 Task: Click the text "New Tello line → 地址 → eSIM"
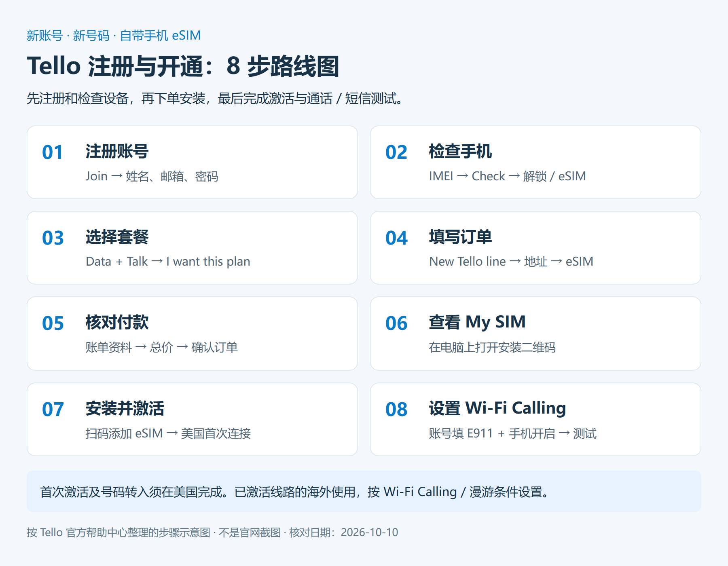(511, 262)
